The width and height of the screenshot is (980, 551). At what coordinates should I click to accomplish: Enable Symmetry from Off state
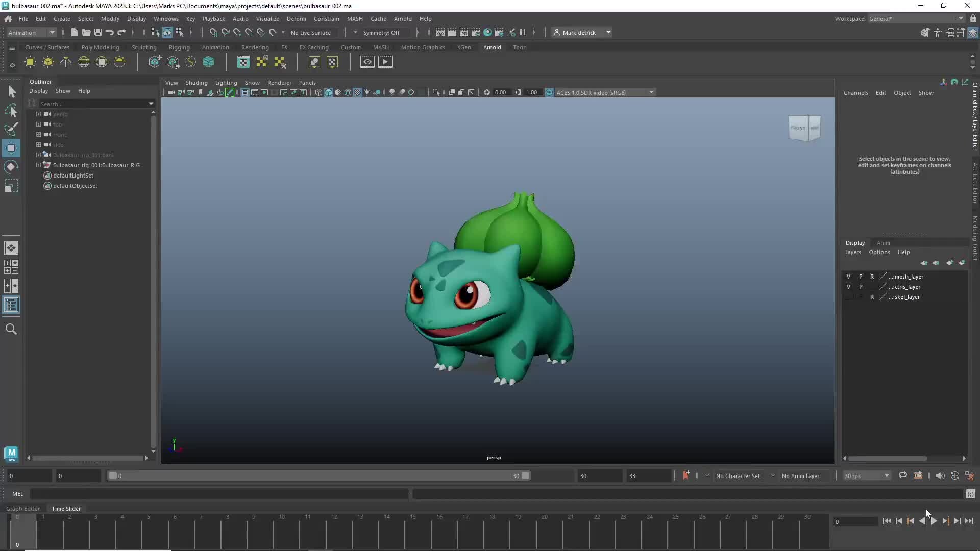click(x=383, y=32)
